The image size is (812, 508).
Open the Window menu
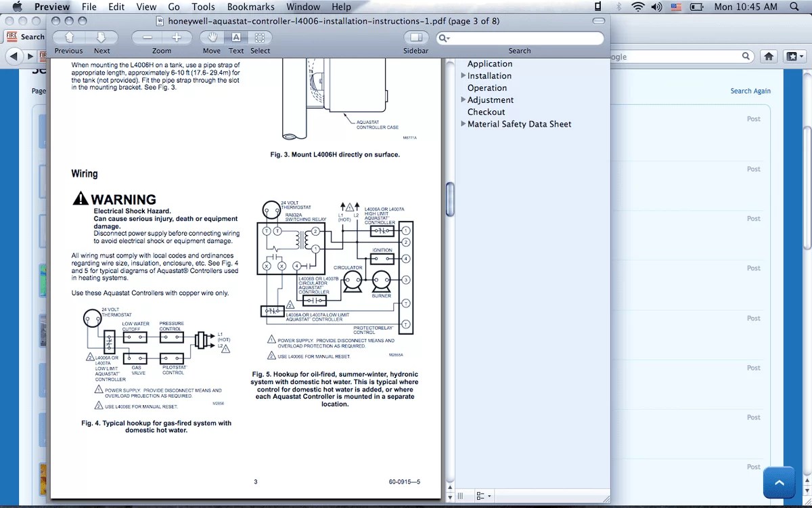303,7
